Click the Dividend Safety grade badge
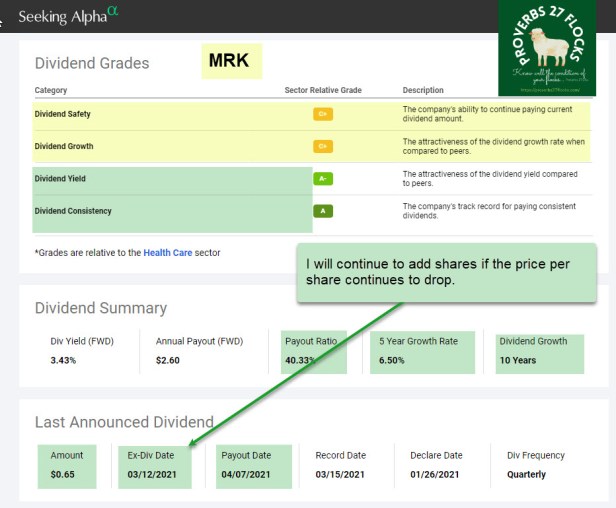The image size is (616, 508). click(323, 114)
